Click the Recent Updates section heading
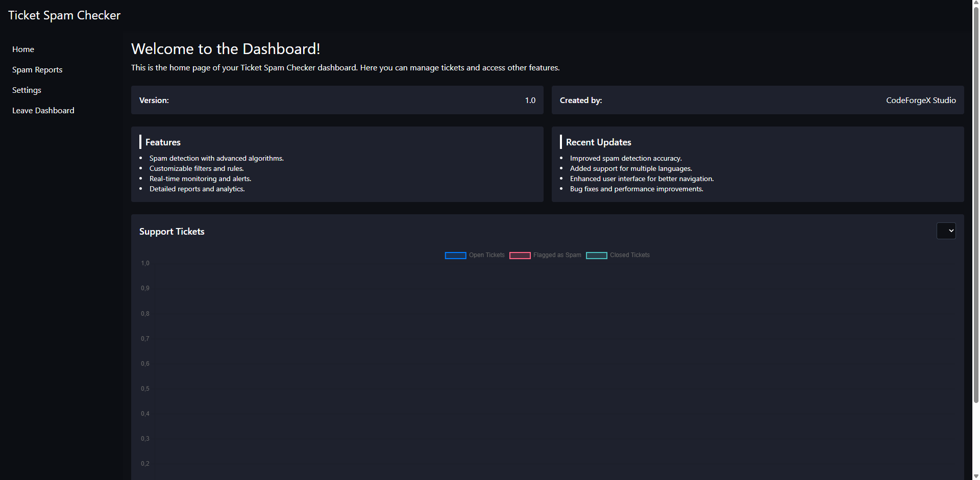Image resolution: width=980 pixels, height=480 pixels. click(x=598, y=142)
